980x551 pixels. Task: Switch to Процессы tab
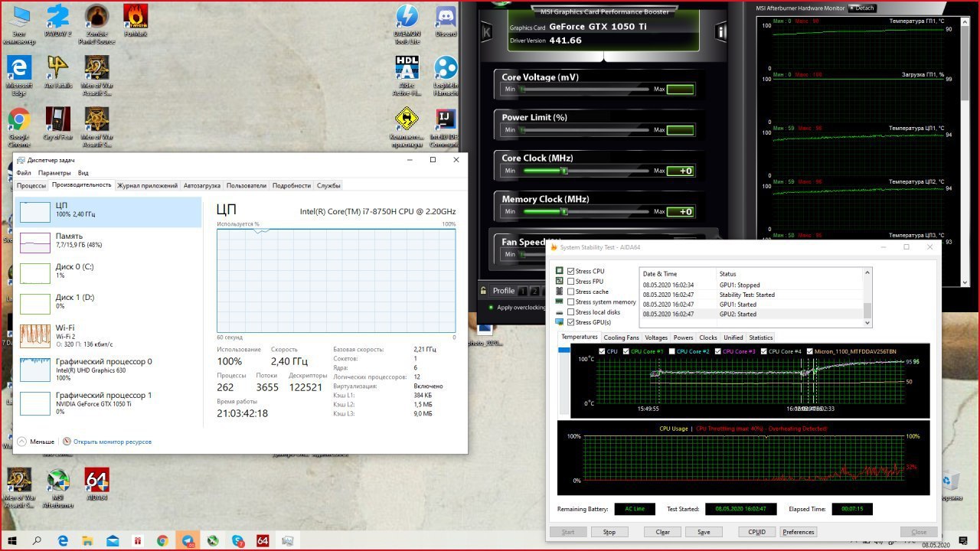pos(31,185)
